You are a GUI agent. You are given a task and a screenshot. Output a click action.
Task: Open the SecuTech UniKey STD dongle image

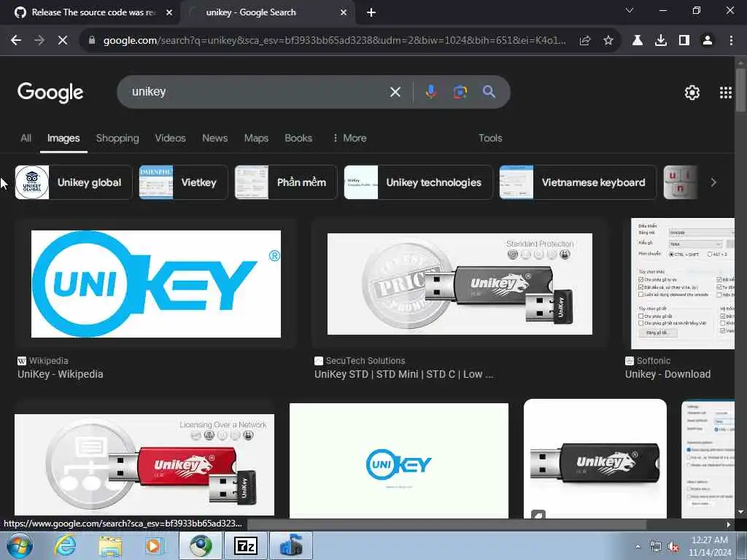pyautogui.click(x=460, y=284)
